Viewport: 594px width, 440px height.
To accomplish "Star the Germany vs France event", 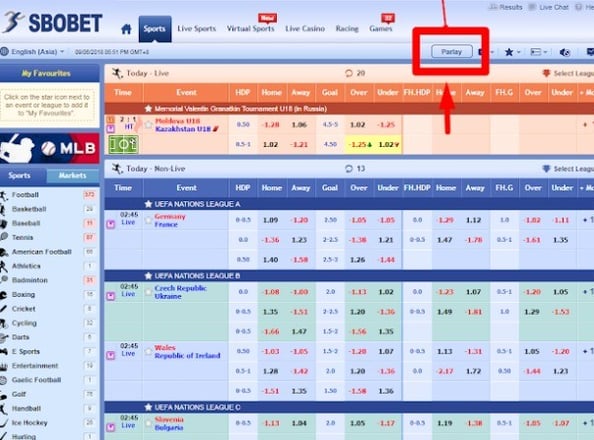I will 148,220.
